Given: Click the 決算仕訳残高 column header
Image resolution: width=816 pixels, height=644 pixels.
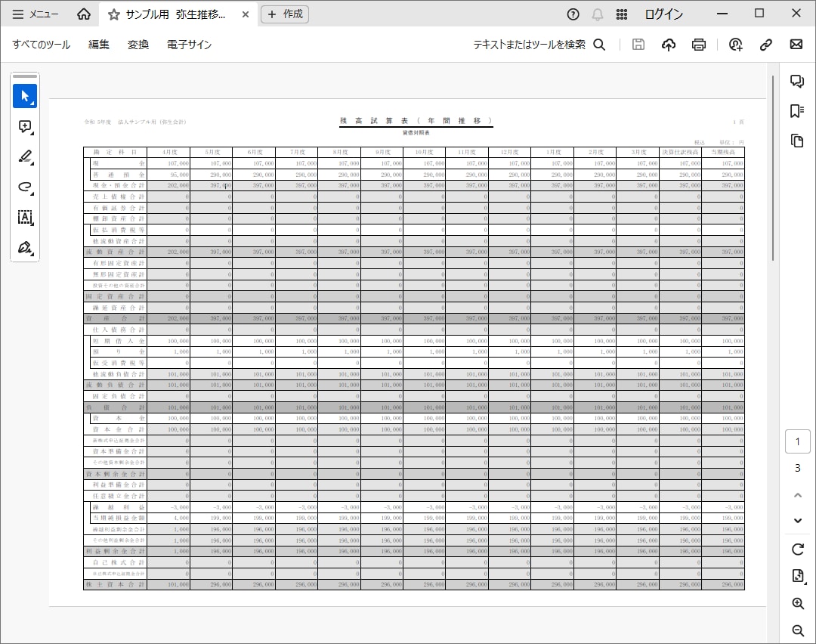Looking at the screenshot, I should 680,152.
